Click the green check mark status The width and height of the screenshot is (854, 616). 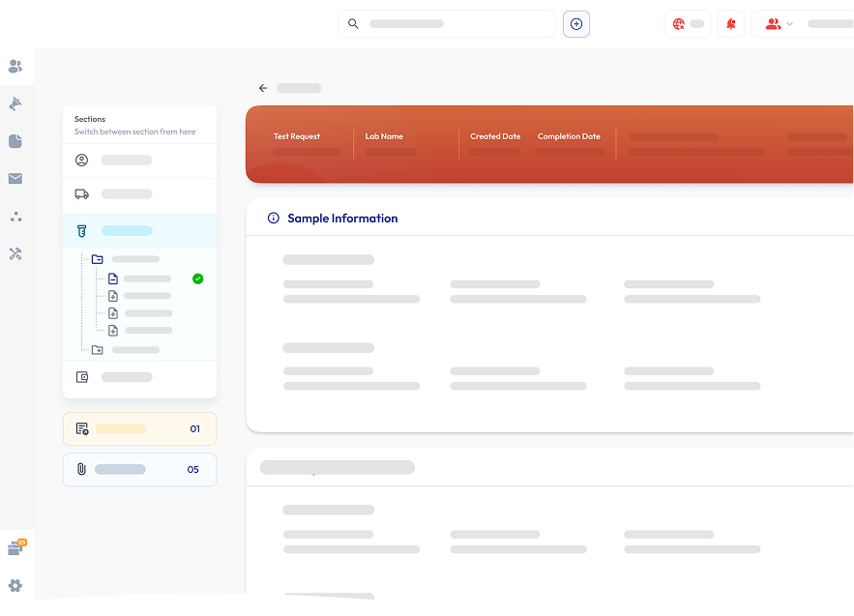[197, 279]
